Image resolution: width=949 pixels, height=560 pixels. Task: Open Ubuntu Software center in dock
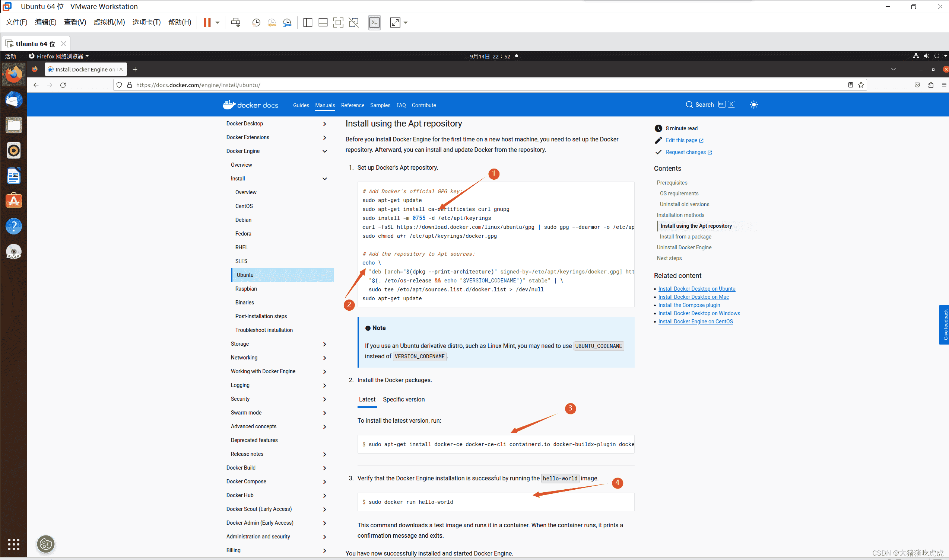14,201
